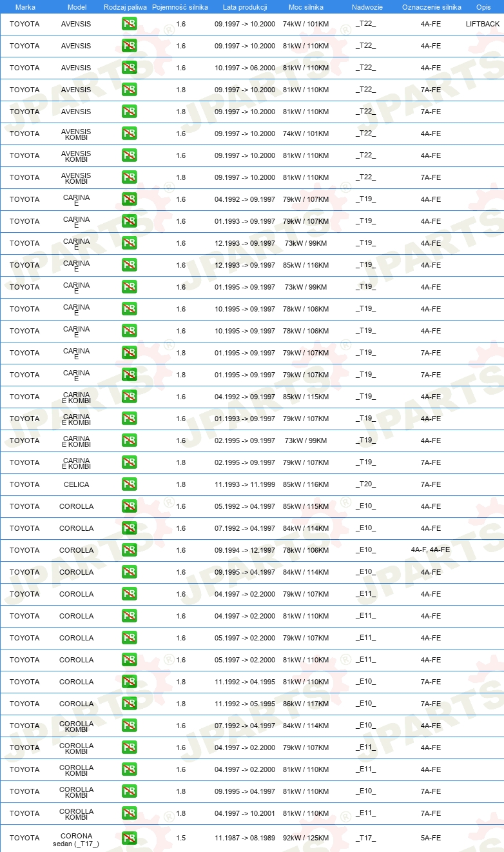Click the Moc silnika column header
Viewport: 504px width, 852px height.
(306, 7)
